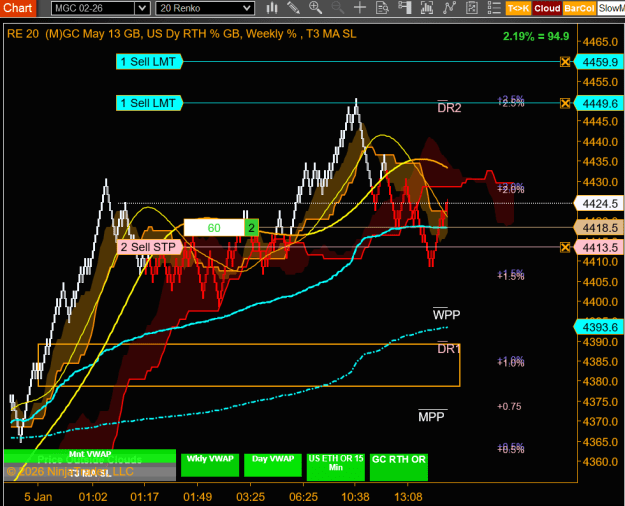This screenshot has height=506, width=625.
Task: Cancel the 4413.5 Sell STP order X
Action: point(565,247)
